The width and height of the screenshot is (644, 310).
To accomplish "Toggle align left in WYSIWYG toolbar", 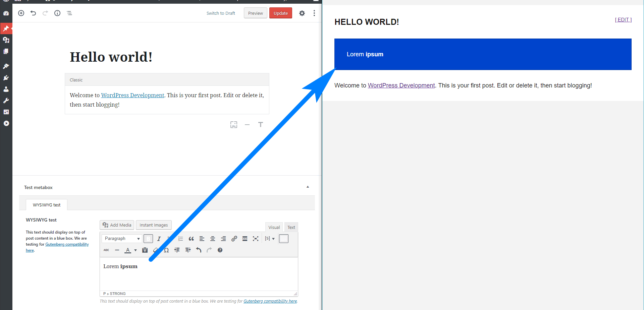I will pos(202,239).
